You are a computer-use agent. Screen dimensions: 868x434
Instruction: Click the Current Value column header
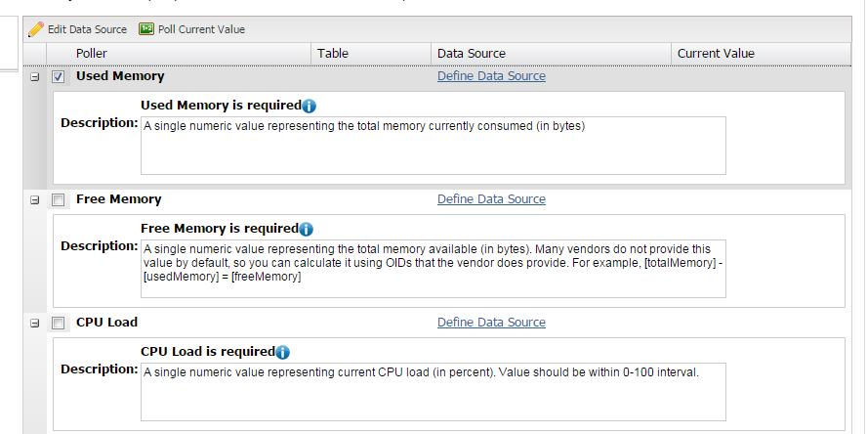coord(716,53)
